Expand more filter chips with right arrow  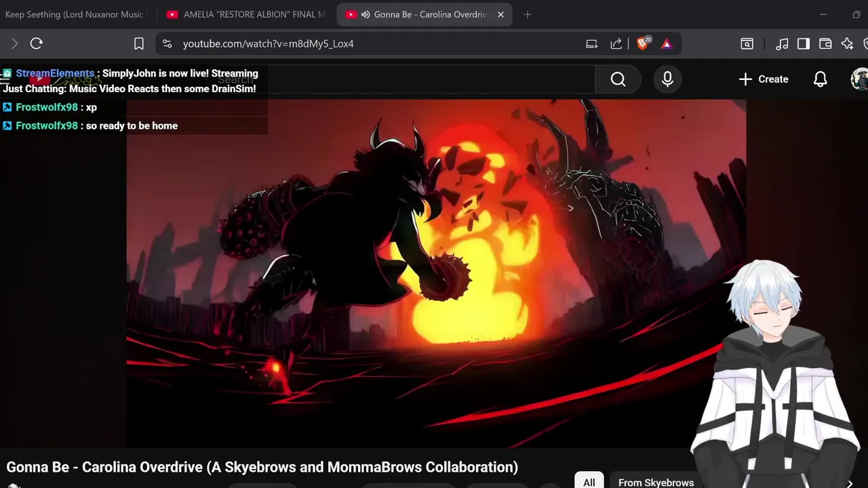coord(849,483)
